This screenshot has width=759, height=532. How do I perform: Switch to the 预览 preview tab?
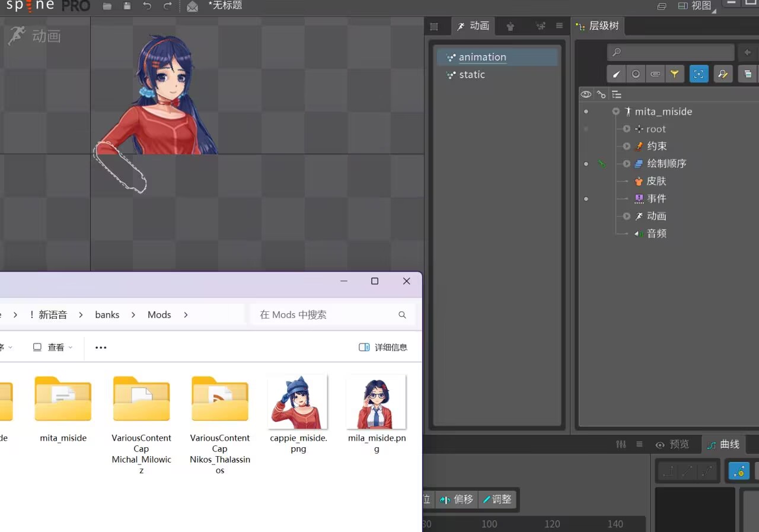[x=672, y=444]
